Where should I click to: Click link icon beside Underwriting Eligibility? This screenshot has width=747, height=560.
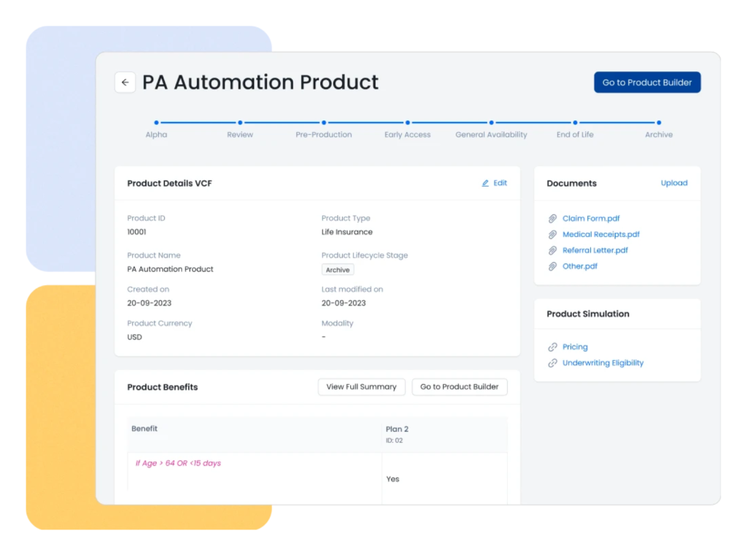[552, 363]
